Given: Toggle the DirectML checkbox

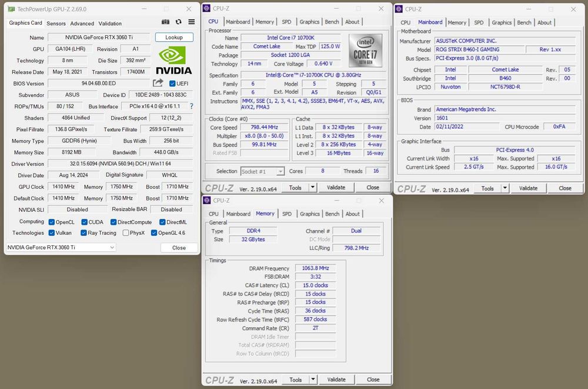Looking at the screenshot, I should pyautogui.click(x=162, y=222).
